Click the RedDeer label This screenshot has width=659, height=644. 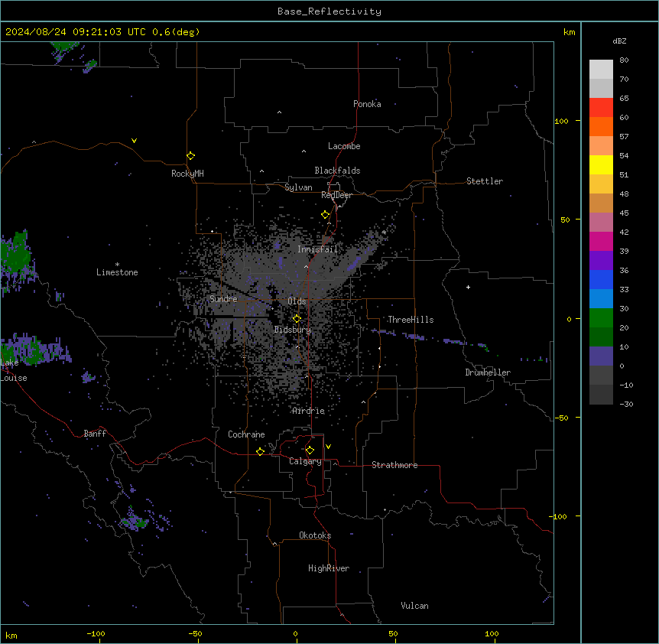click(x=336, y=195)
